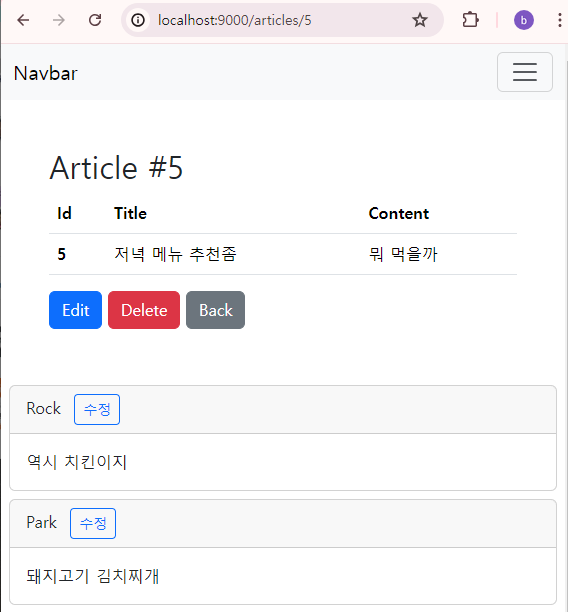This screenshot has width=568, height=612.
Task: View site information icon in address bar
Action: point(138,20)
